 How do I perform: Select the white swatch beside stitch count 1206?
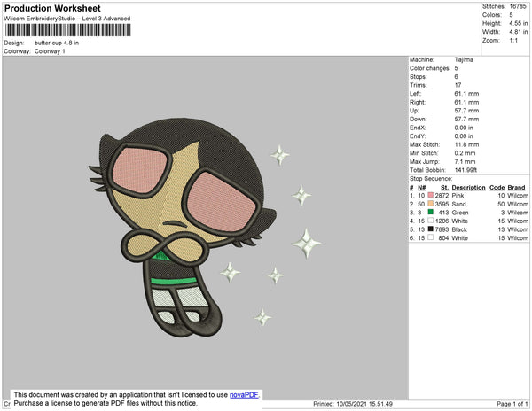click(x=431, y=221)
